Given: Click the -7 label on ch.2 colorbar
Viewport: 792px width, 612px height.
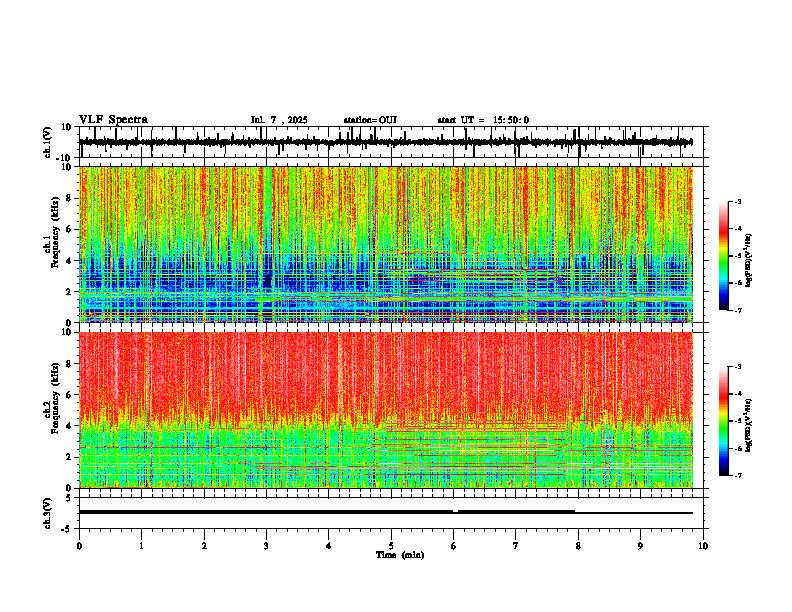Looking at the screenshot, I should pyautogui.click(x=737, y=475).
